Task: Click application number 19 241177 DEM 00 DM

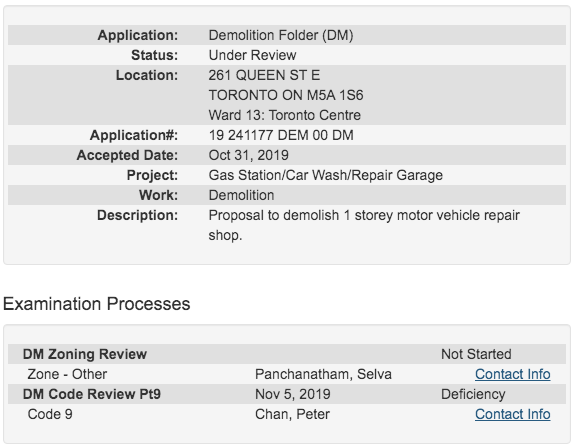Action: click(281, 135)
